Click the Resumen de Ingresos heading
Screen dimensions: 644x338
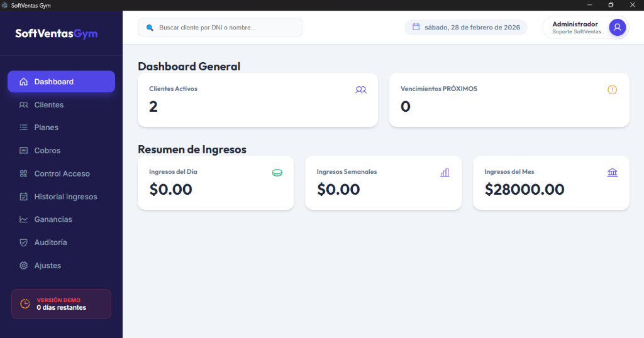tap(192, 150)
